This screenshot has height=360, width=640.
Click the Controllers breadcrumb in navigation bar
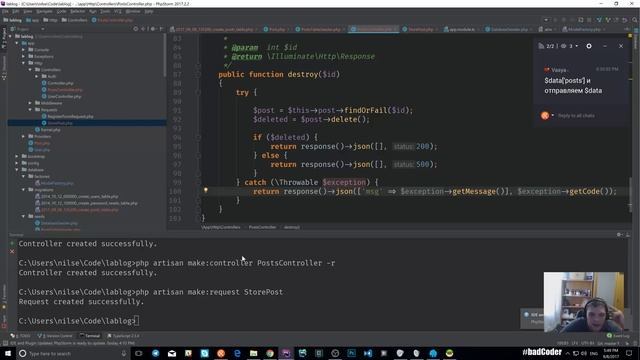[x=74, y=20]
